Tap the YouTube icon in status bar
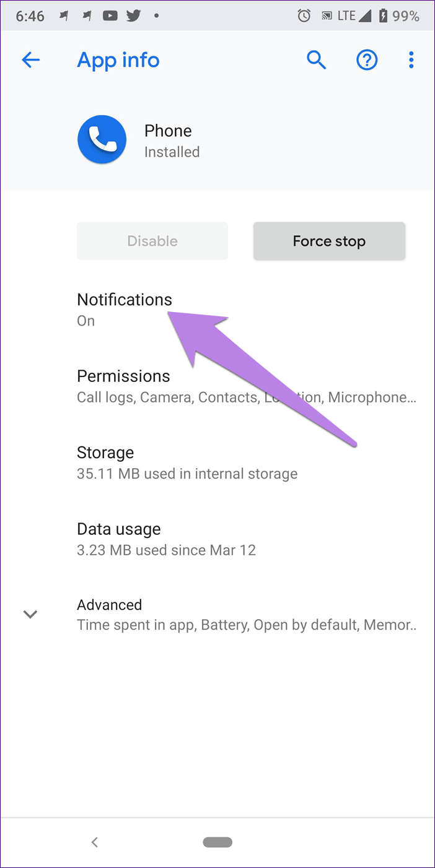The image size is (435, 868). pos(111,16)
